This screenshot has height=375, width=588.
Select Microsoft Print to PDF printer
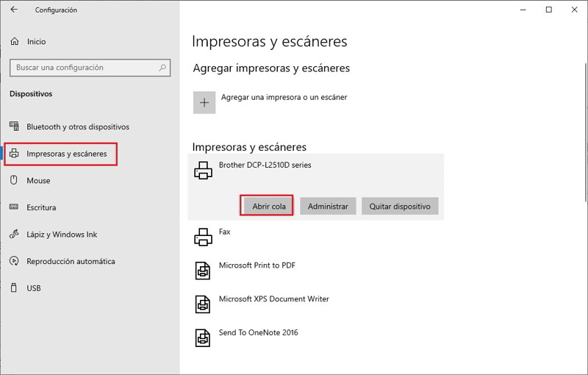pos(257,266)
